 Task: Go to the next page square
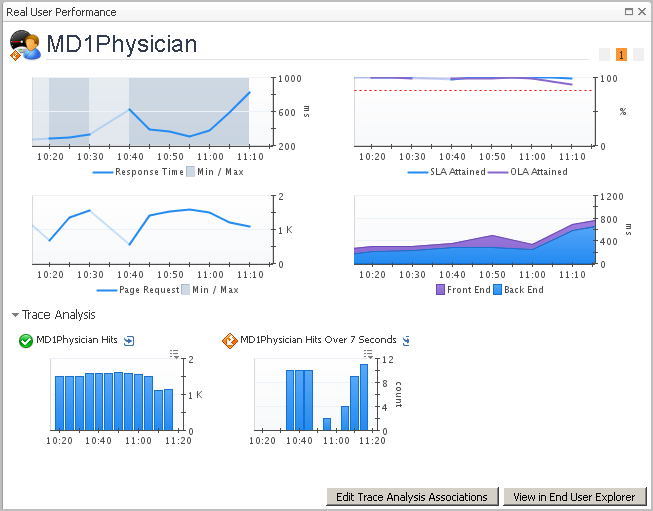(638, 55)
